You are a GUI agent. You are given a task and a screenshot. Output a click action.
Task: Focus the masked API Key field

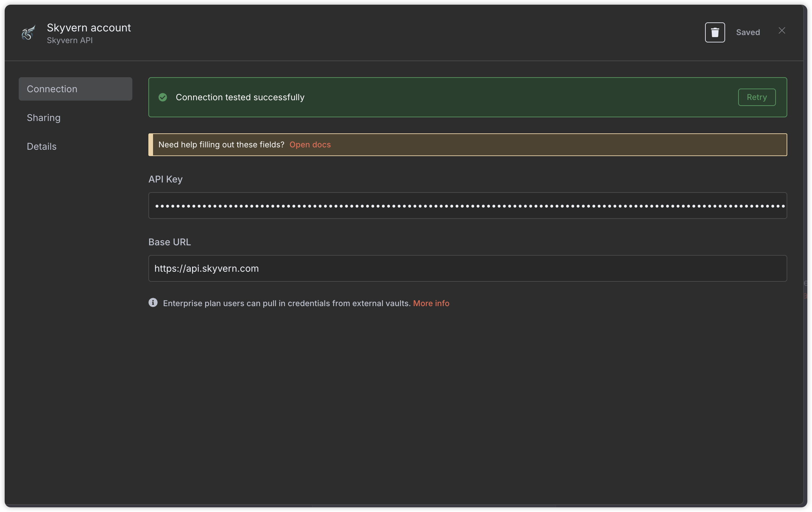coord(467,206)
